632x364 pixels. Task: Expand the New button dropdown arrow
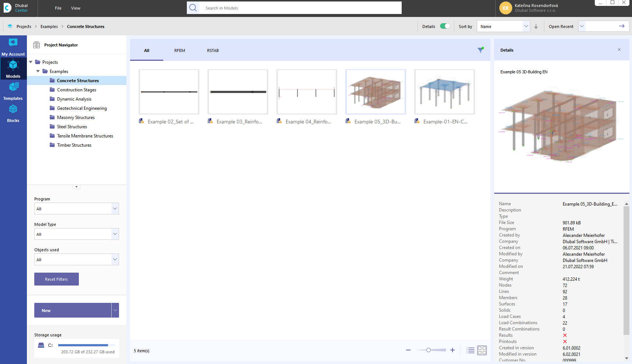[x=115, y=310]
